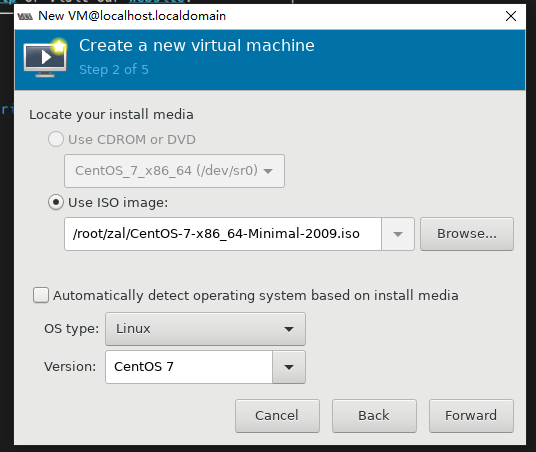
Task: Click the New VM@localhost.localdomain window title
Action: [x=132, y=16]
